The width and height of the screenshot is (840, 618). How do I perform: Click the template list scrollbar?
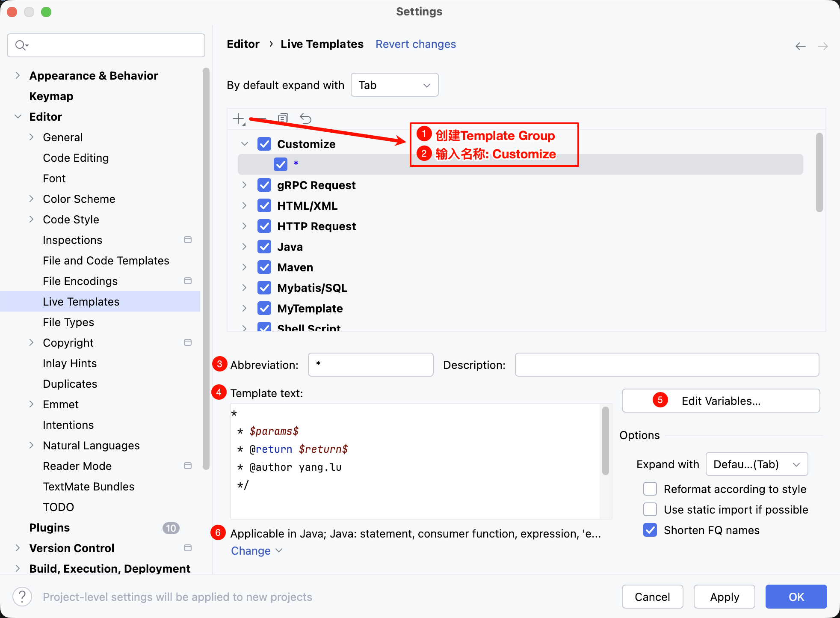click(819, 172)
